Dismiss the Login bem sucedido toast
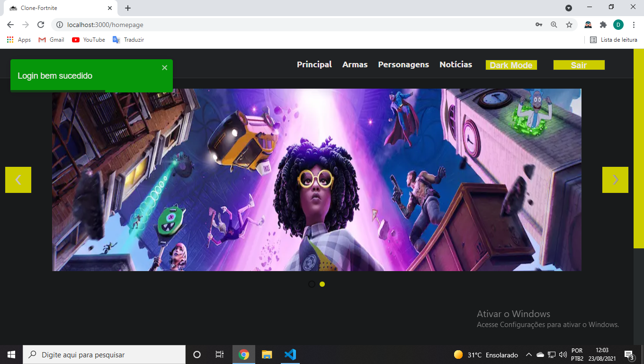The height and width of the screenshot is (364, 644). (165, 68)
